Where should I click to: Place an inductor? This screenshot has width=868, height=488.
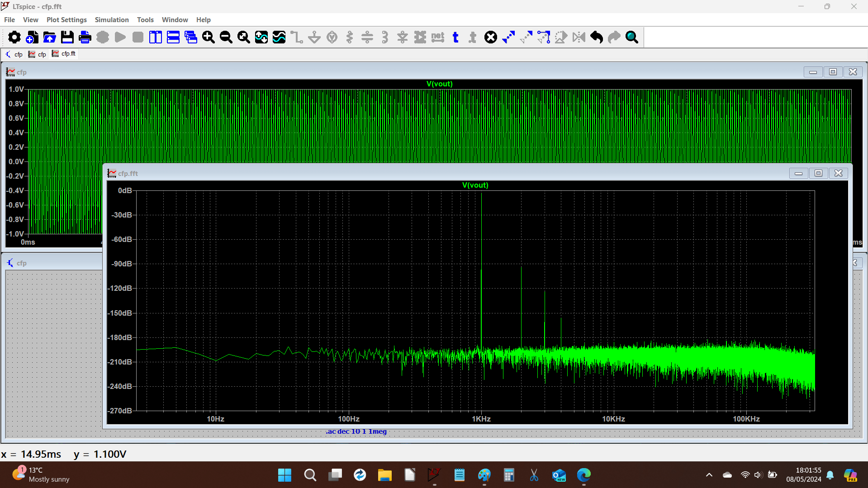pyautogui.click(x=385, y=37)
